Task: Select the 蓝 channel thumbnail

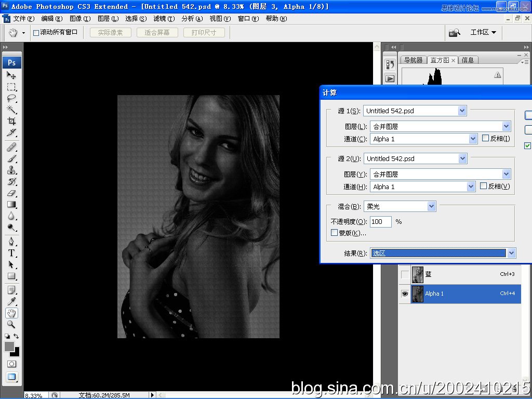Action: [417, 274]
